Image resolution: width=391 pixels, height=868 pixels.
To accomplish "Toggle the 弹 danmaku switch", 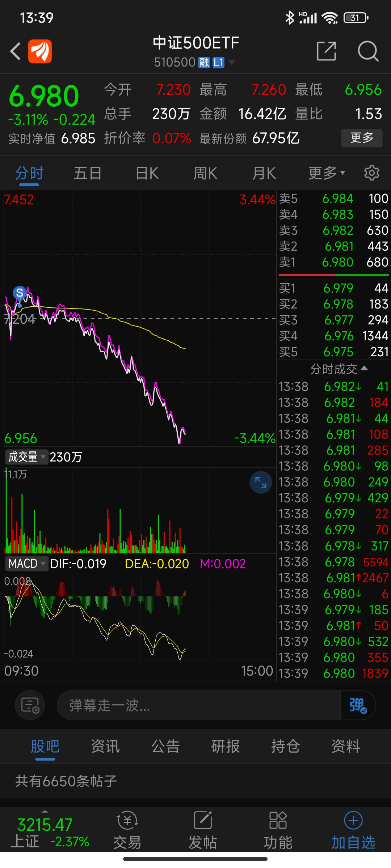I will [x=358, y=705].
